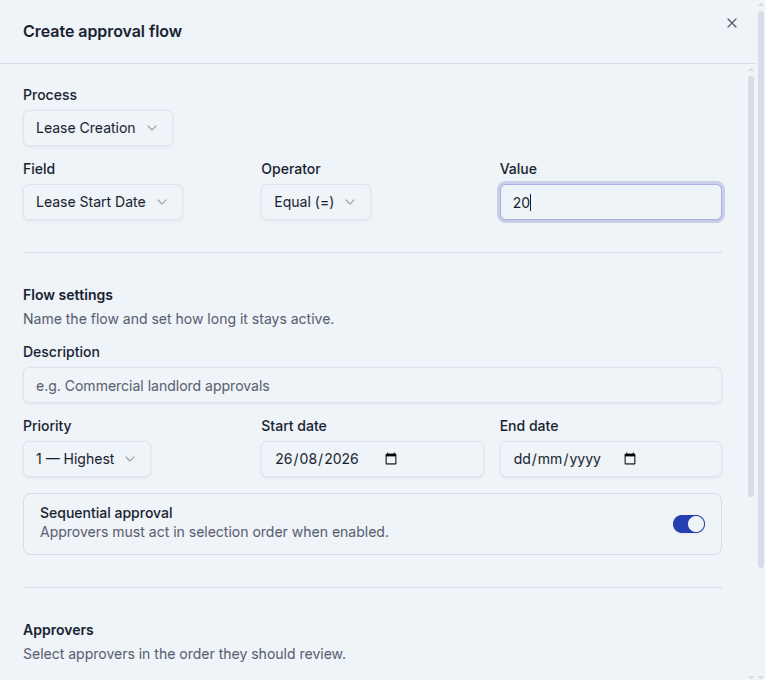Viewport: 765px width, 680px height.
Task: Click 'Name the flow and set how long' text
Action: (179, 319)
